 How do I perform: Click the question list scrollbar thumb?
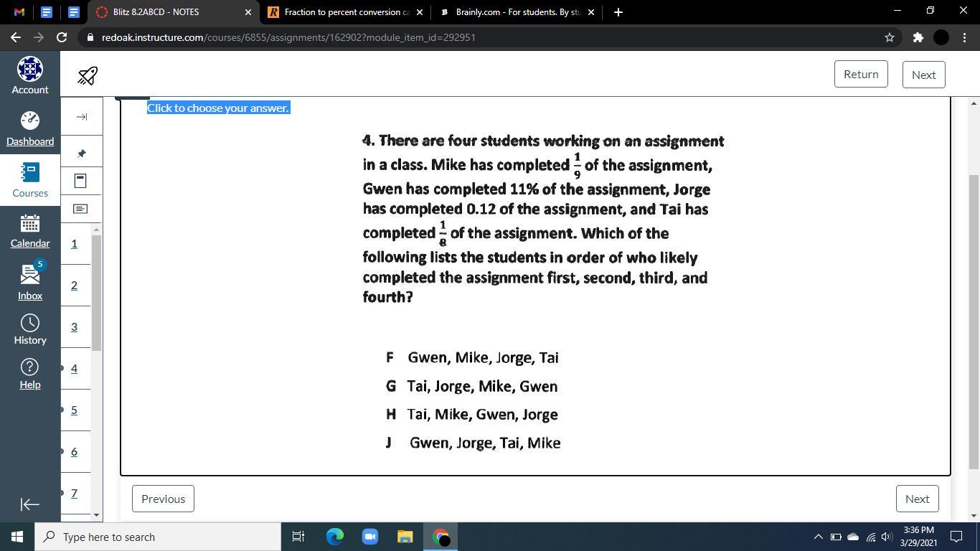pyautogui.click(x=96, y=293)
